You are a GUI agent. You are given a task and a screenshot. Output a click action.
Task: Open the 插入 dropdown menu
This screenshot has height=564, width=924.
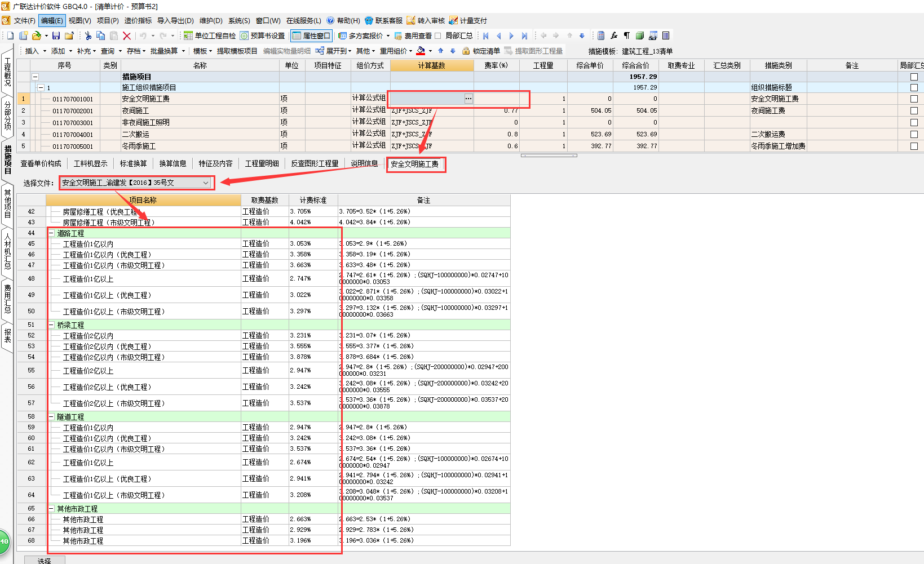point(35,51)
